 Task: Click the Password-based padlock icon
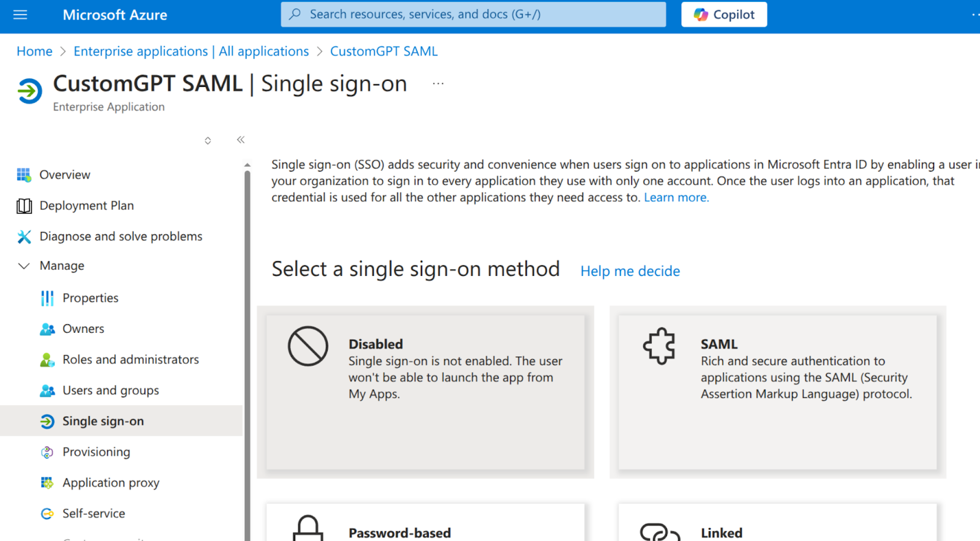tap(308, 528)
